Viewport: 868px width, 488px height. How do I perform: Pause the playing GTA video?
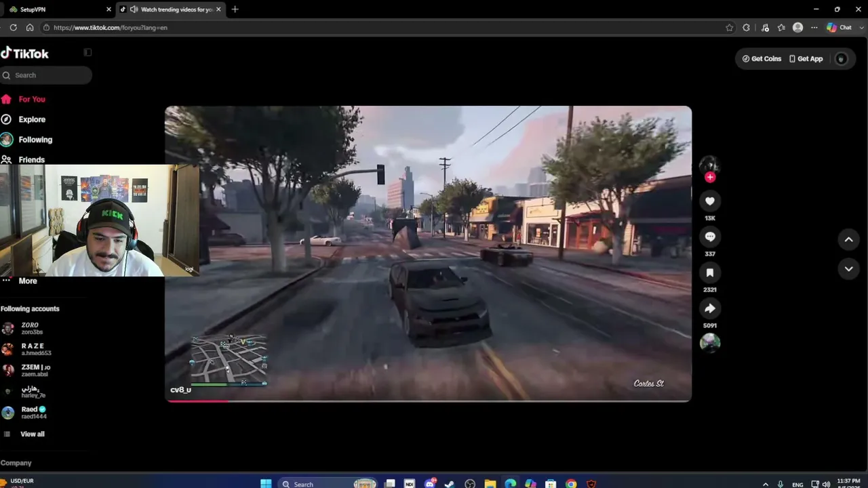(429, 253)
